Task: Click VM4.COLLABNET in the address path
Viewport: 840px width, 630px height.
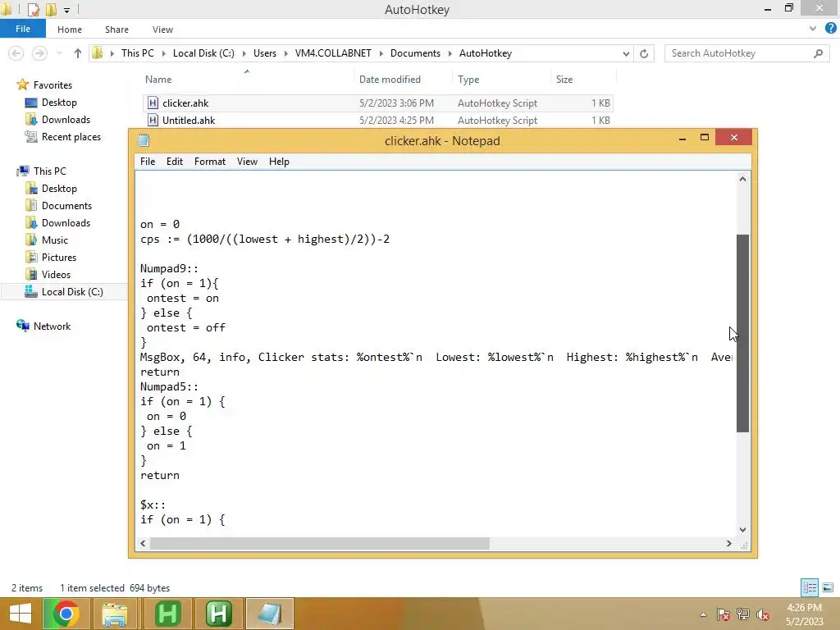Action: [x=333, y=53]
